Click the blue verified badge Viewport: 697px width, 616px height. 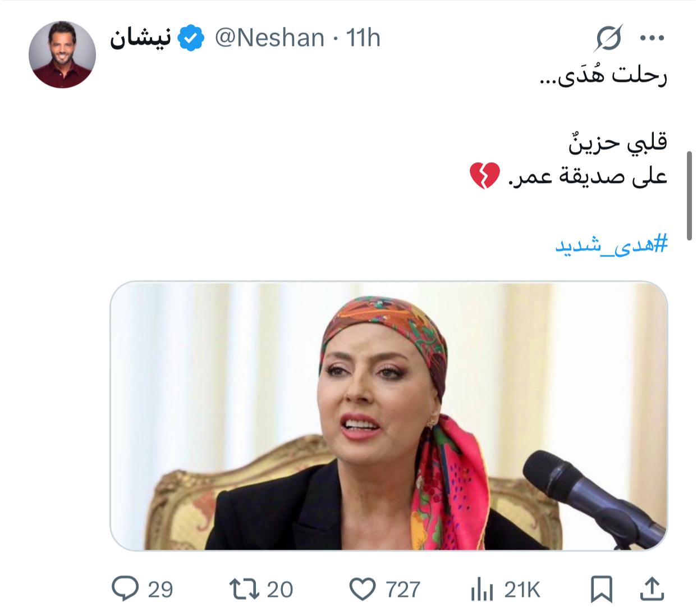[x=191, y=38]
